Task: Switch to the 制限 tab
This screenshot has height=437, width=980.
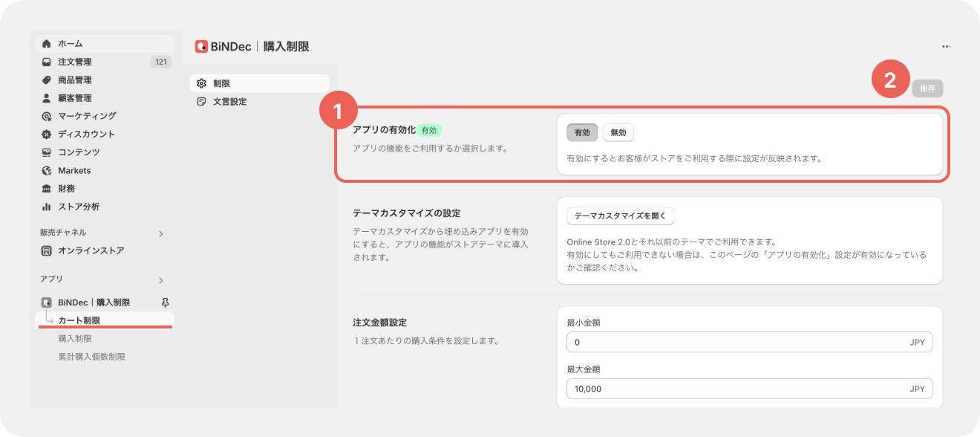Action: pyautogui.click(x=259, y=83)
